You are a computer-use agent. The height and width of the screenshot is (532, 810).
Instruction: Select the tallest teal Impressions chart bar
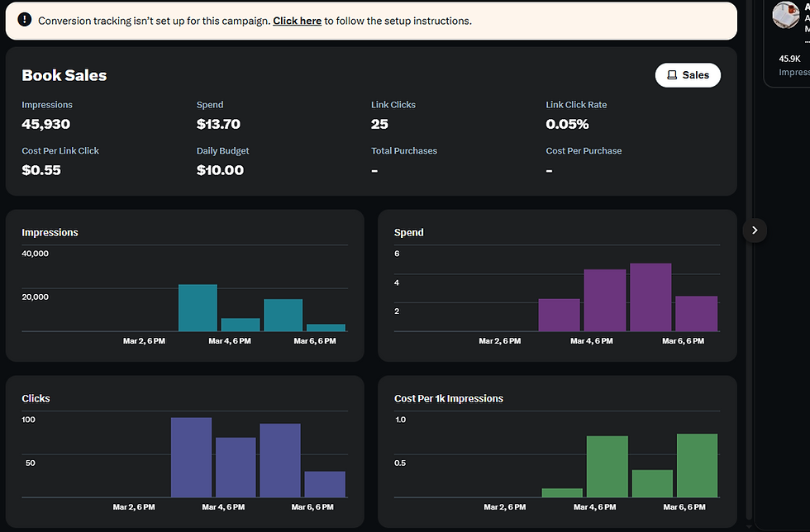tap(198, 308)
